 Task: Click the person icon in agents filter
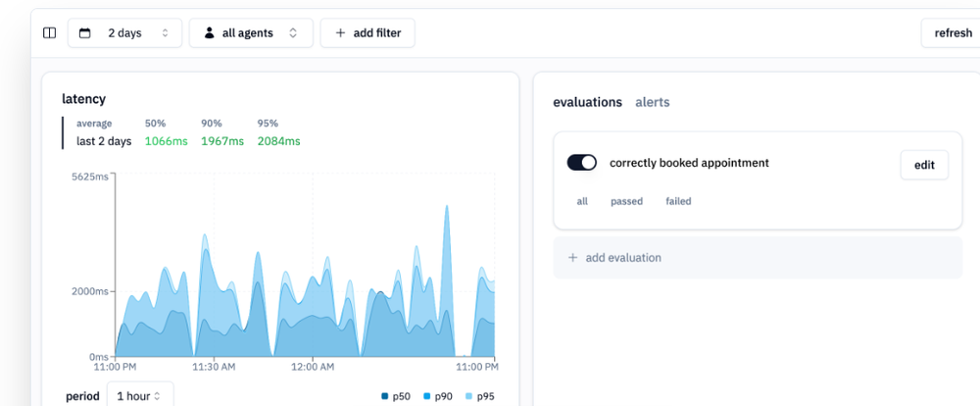click(210, 33)
